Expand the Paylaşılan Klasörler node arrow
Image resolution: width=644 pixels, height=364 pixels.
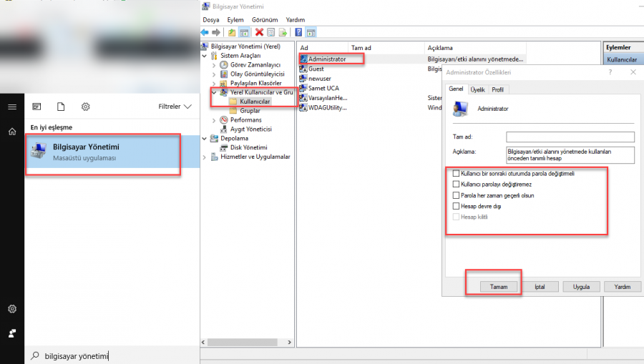214,83
